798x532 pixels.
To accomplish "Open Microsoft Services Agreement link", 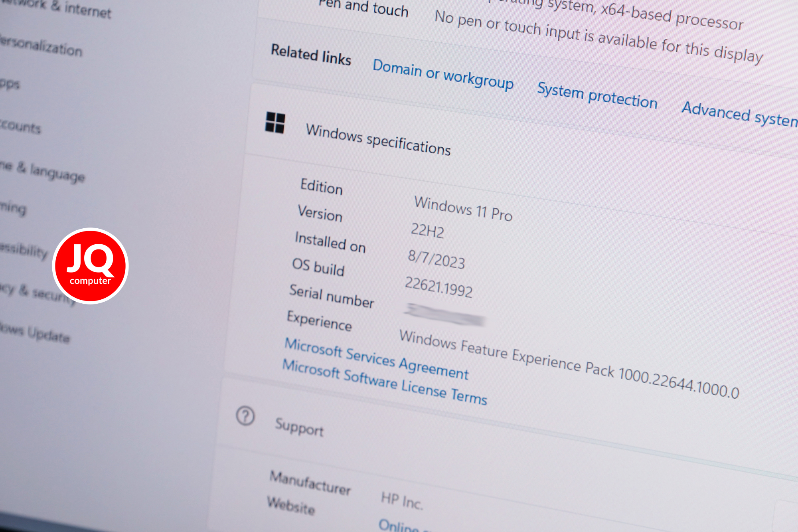I will coord(376,359).
